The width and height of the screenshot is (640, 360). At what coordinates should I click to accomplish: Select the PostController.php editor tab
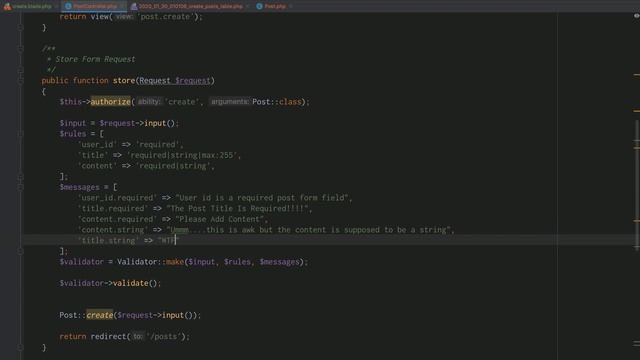pos(95,6)
